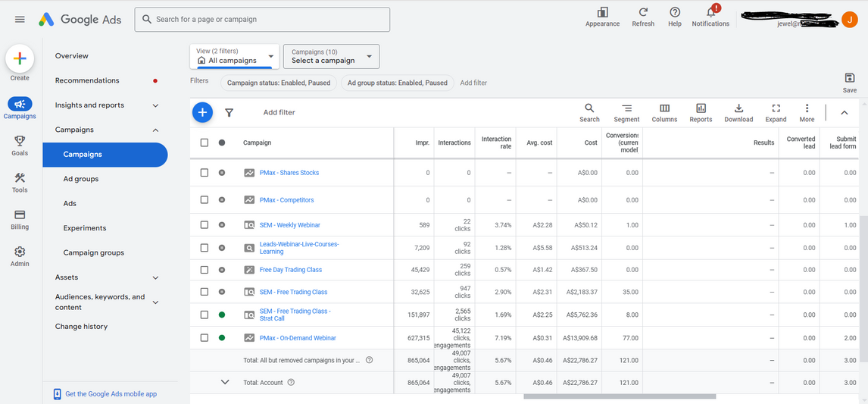The width and height of the screenshot is (868, 404).
Task: Click the horizontal scrollbar under the table
Action: tap(619, 396)
